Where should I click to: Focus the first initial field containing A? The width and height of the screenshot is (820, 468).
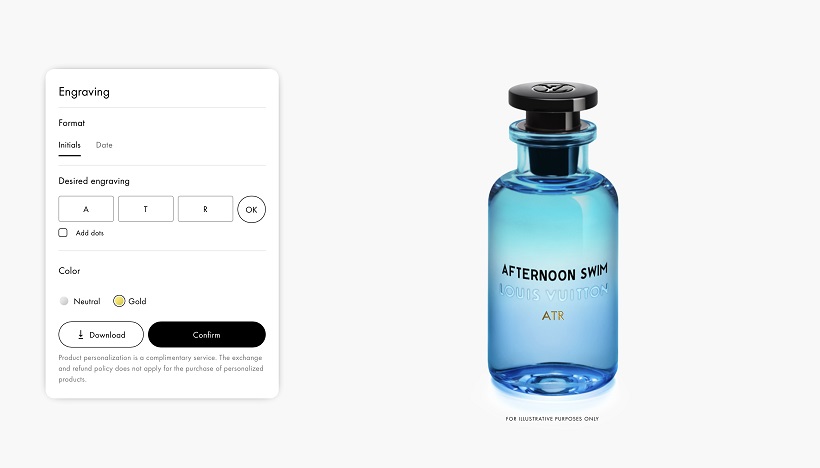(86, 209)
